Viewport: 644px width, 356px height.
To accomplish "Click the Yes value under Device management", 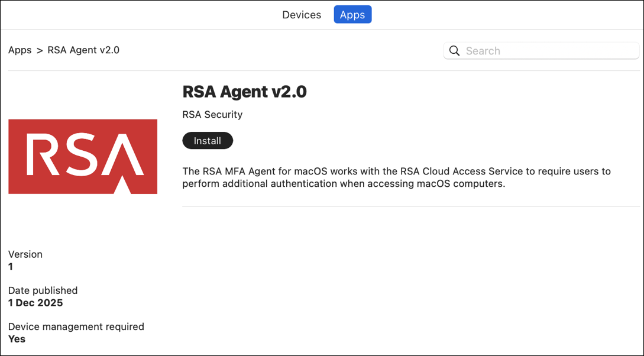I will click(x=17, y=339).
